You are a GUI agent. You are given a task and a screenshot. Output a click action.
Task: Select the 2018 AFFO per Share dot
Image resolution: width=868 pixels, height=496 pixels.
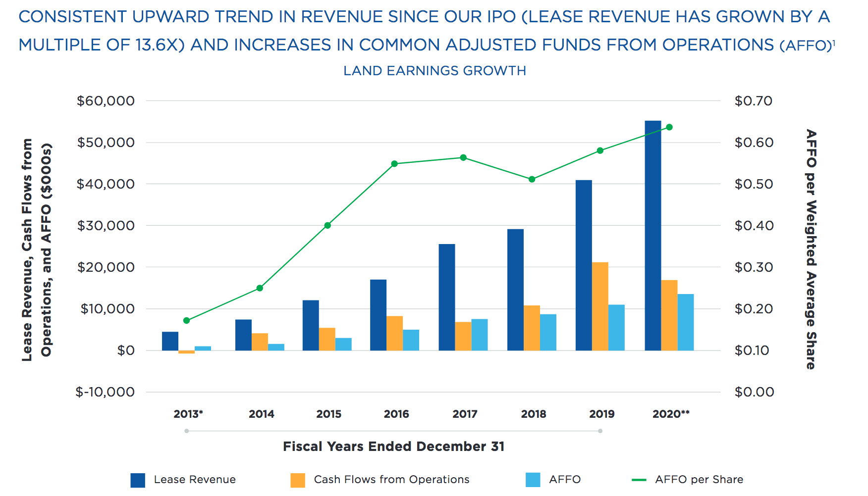coord(531,179)
